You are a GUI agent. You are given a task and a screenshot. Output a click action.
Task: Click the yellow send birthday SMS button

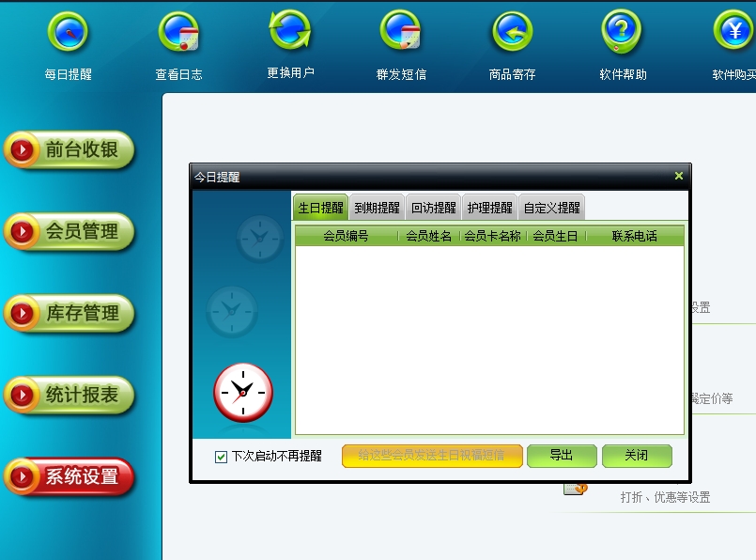(431, 456)
